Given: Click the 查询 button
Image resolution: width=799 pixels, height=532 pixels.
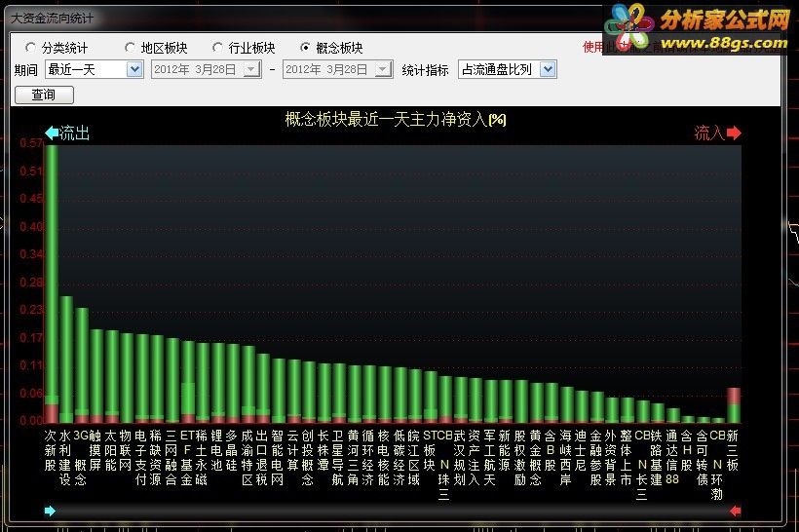Looking at the screenshot, I should (44, 95).
